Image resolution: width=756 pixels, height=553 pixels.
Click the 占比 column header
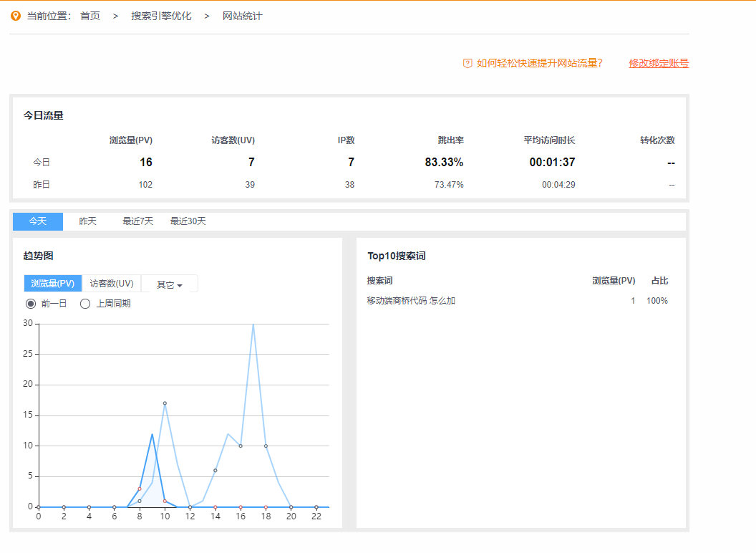coord(659,281)
